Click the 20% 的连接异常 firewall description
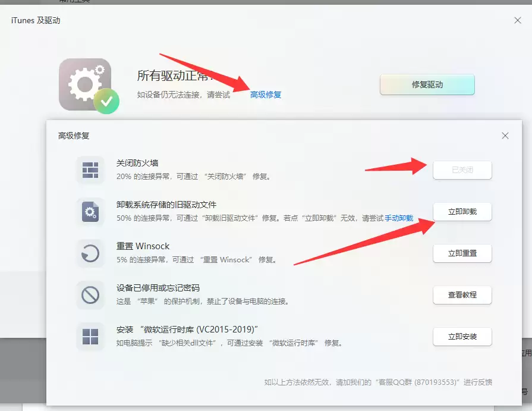532x411 pixels. click(x=193, y=177)
